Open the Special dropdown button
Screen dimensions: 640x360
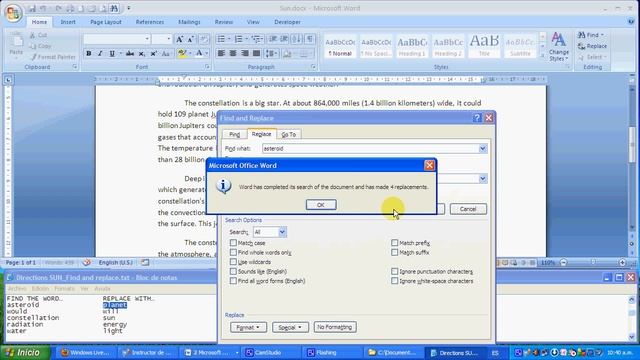[x=290, y=327]
